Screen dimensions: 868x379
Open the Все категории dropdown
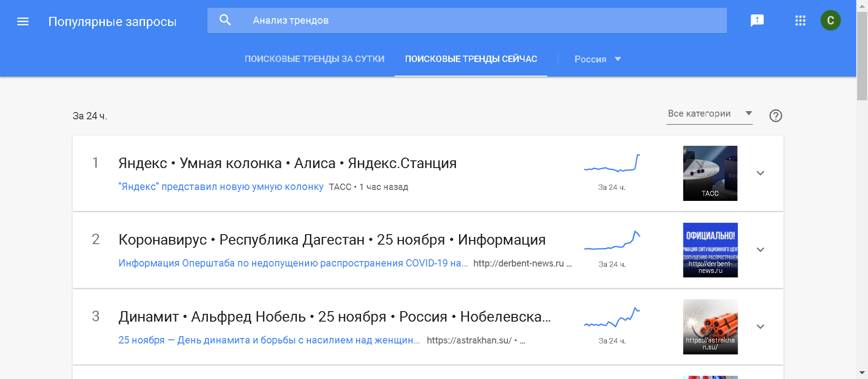[x=709, y=114]
